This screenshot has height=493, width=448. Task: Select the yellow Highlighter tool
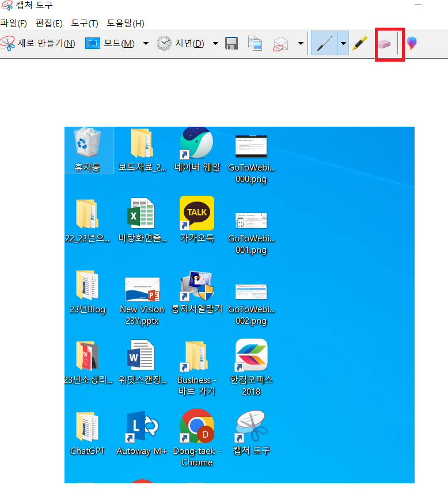[x=360, y=43]
